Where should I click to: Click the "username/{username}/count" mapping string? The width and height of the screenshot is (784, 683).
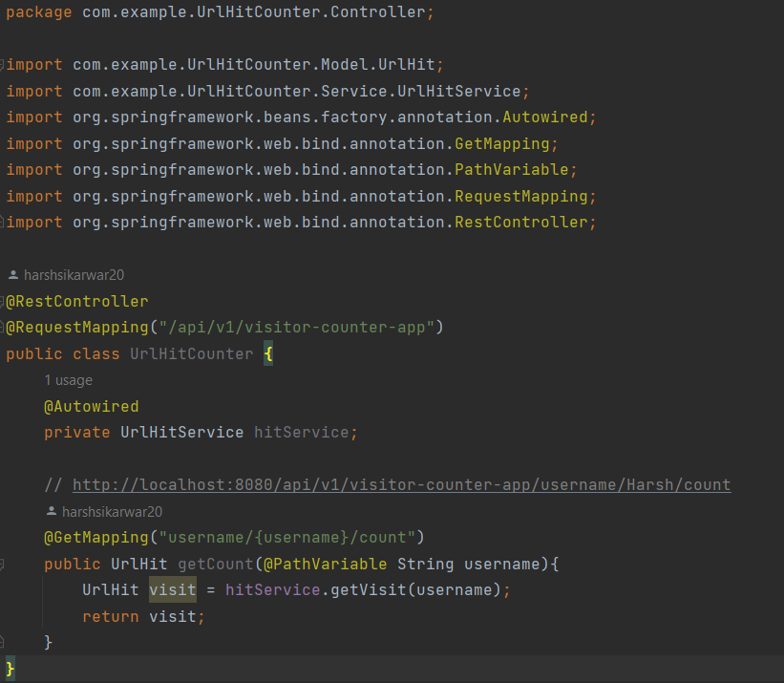click(x=286, y=538)
